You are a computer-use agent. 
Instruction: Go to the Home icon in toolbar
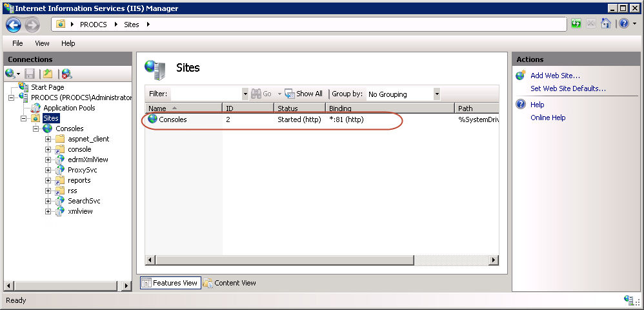[x=606, y=24]
